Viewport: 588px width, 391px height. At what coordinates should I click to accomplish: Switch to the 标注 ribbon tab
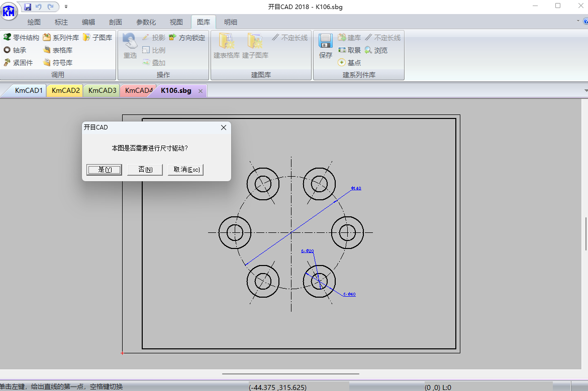point(61,22)
